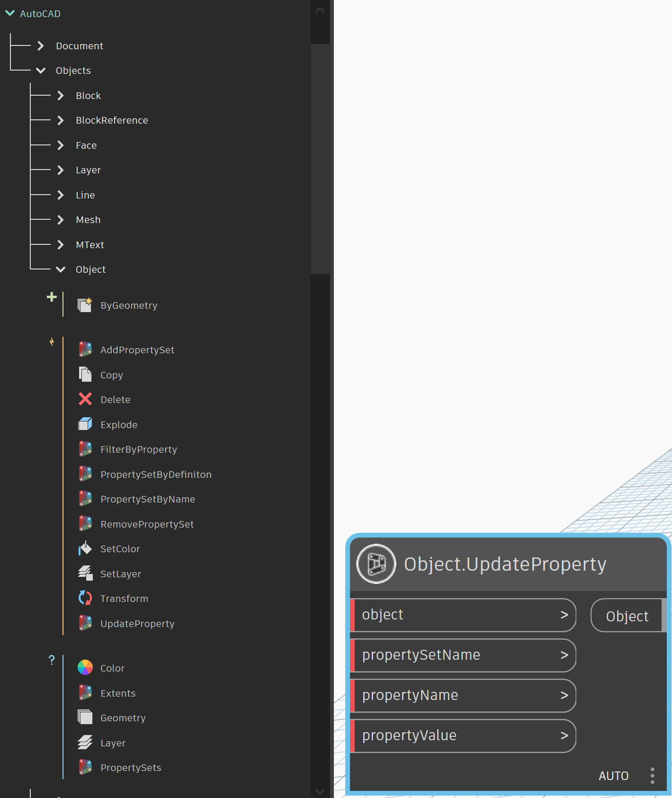This screenshot has width=672, height=798.
Task: Click the library scrollbar up arrow
Action: 320,10
